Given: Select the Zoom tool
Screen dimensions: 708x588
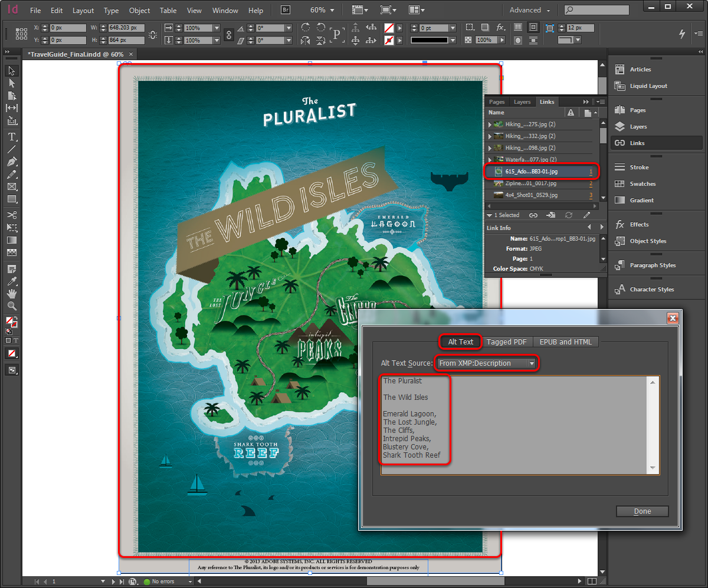Looking at the screenshot, I should (x=12, y=306).
